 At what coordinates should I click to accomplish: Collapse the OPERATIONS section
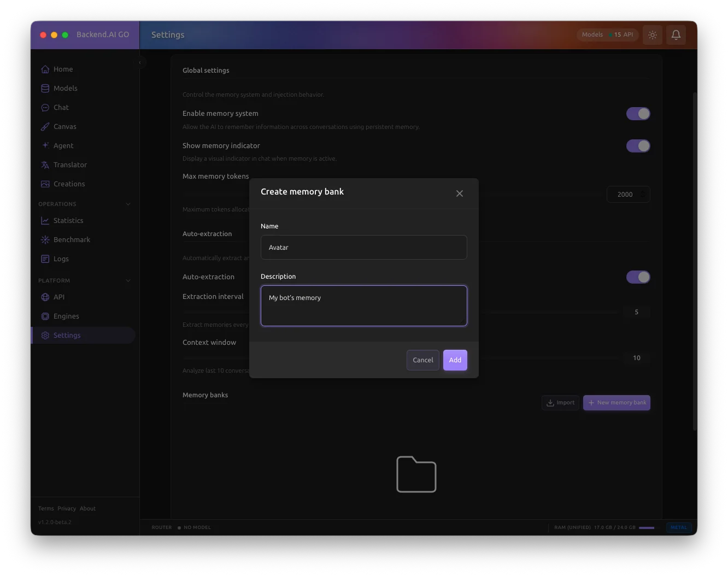[x=128, y=203]
